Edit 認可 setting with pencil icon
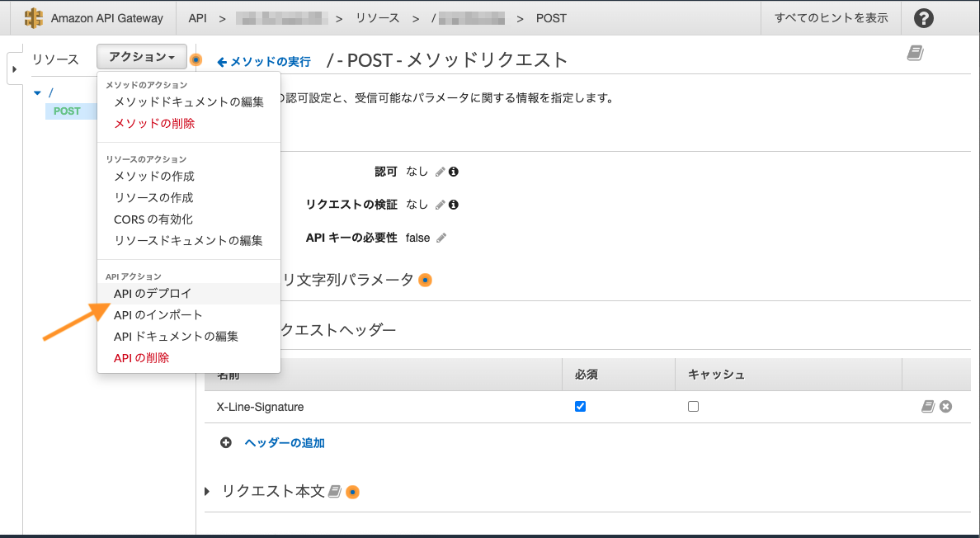 (440, 171)
